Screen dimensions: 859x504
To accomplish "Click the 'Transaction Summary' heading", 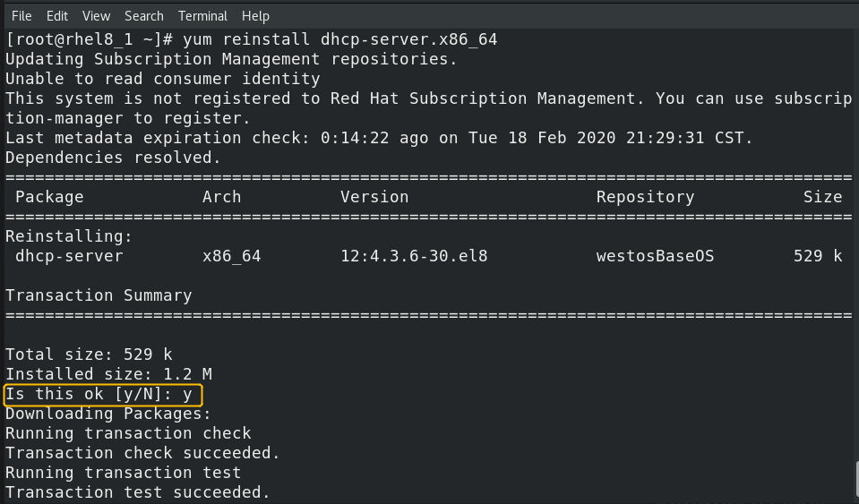I will [99, 295].
